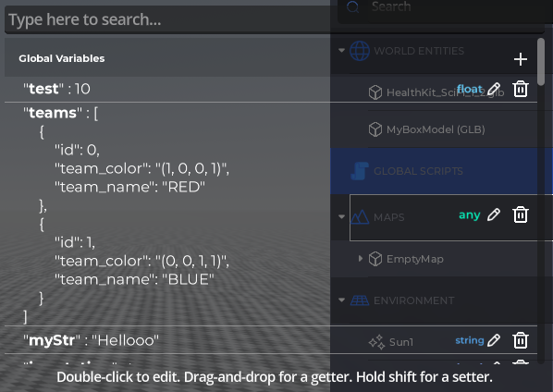The width and height of the screenshot is (553, 392).
Task: Delete the "test" variable with trash icon
Action: [521, 89]
